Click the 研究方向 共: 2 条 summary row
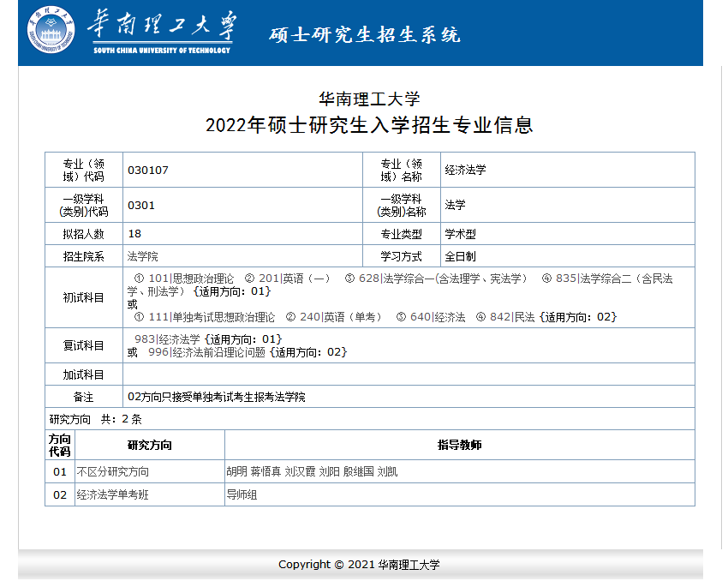The image size is (728, 587). (370, 419)
